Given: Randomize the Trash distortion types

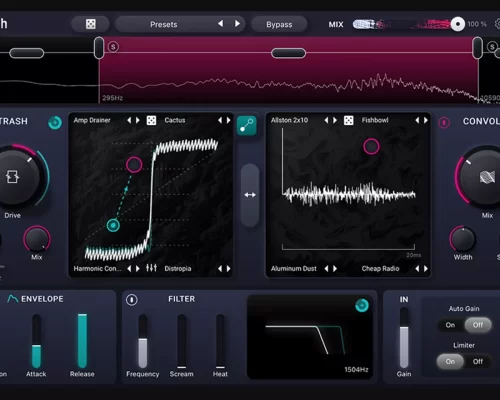Looking at the screenshot, I should point(151,120).
